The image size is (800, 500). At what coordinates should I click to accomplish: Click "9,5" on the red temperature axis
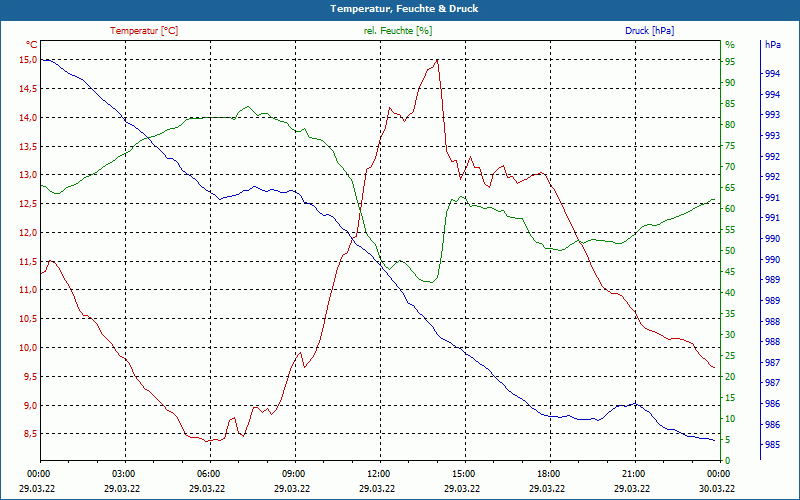(31, 377)
